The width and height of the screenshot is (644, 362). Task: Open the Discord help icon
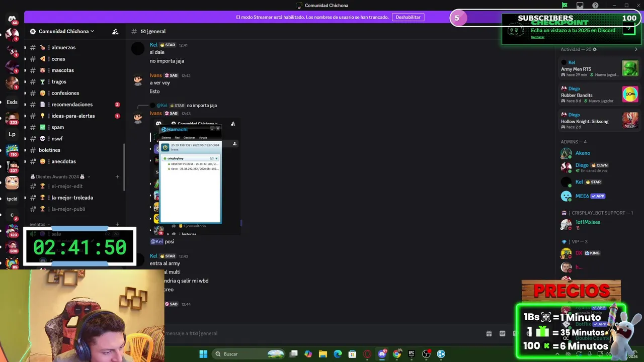(x=596, y=6)
